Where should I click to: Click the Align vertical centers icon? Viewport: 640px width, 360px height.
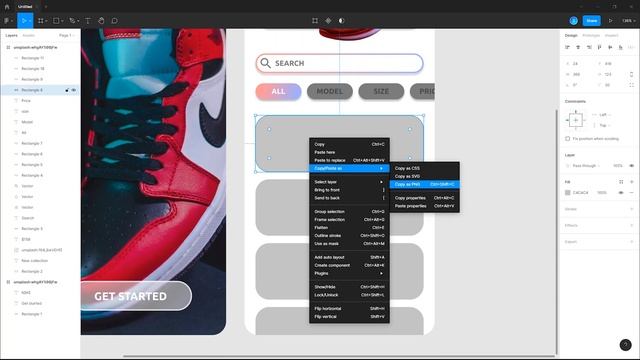pos(610,47)
